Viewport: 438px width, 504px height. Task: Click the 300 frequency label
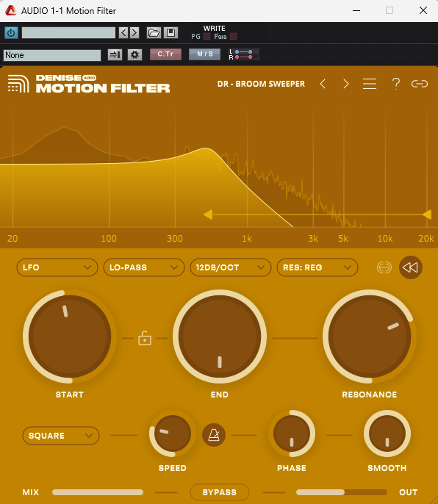click(175, 239)
